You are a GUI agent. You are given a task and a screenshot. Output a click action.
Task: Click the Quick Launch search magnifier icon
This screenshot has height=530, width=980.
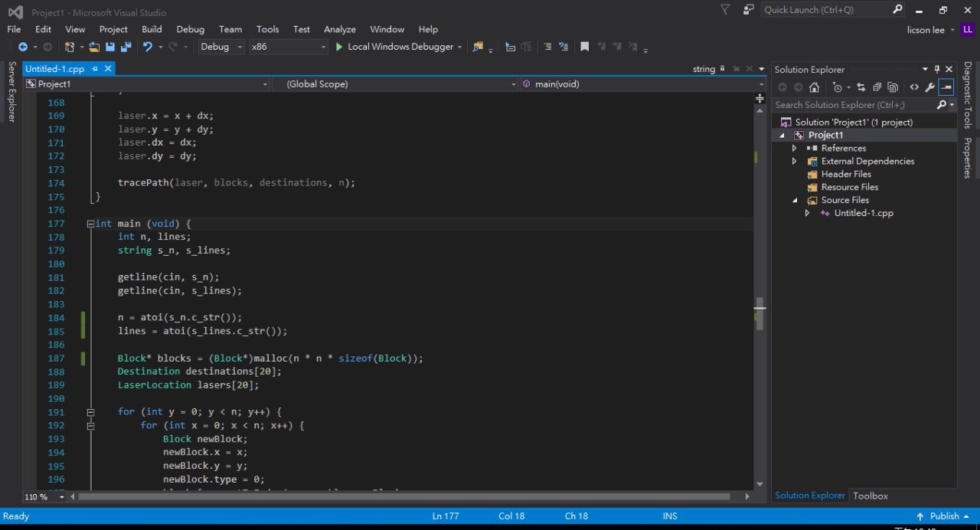(897, 9)
